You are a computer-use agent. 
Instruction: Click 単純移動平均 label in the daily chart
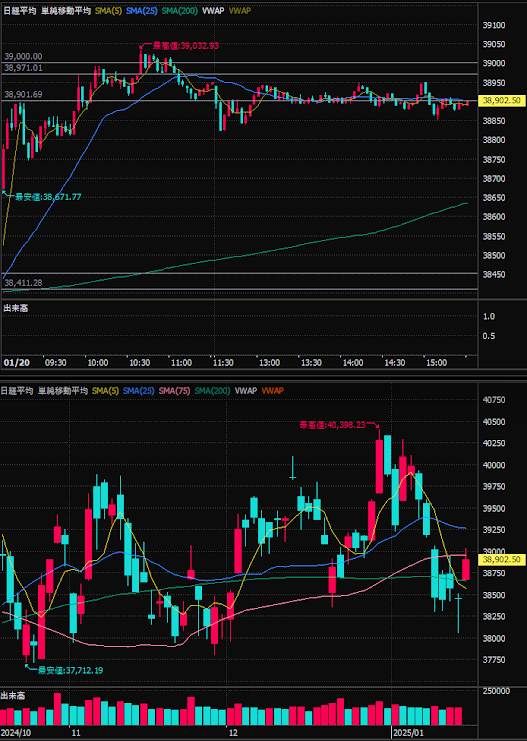click(x=63, y=391)
